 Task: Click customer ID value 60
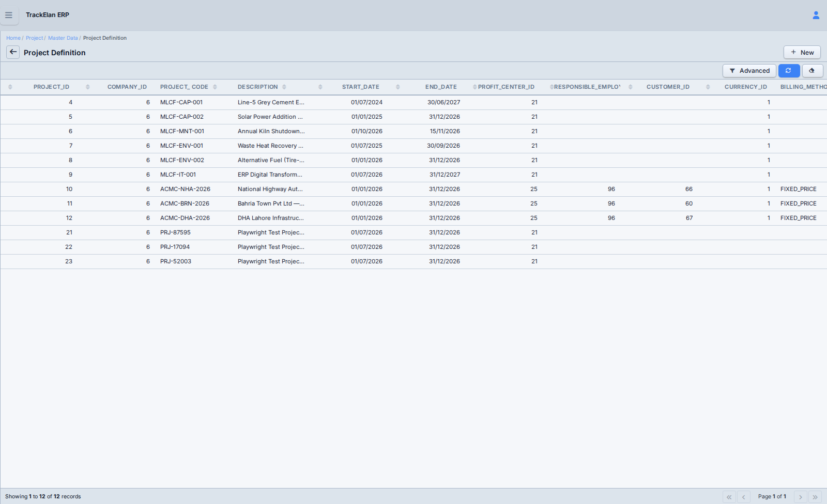(689, 203)
